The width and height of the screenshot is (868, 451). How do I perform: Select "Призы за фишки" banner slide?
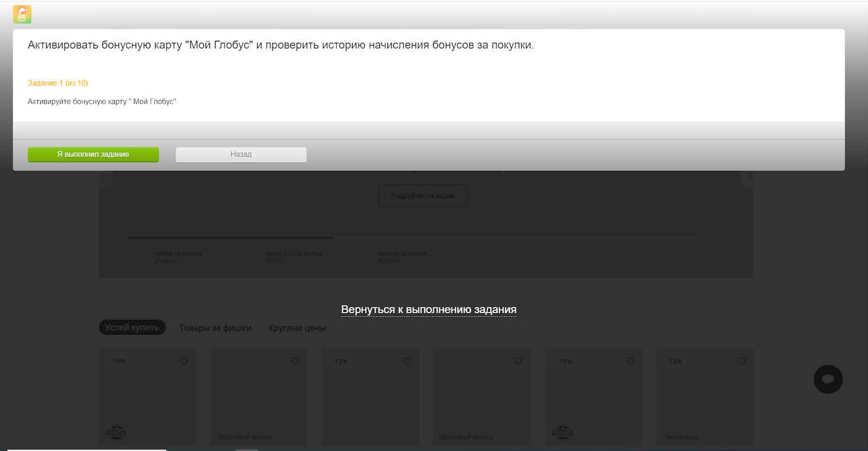(178, 257)
